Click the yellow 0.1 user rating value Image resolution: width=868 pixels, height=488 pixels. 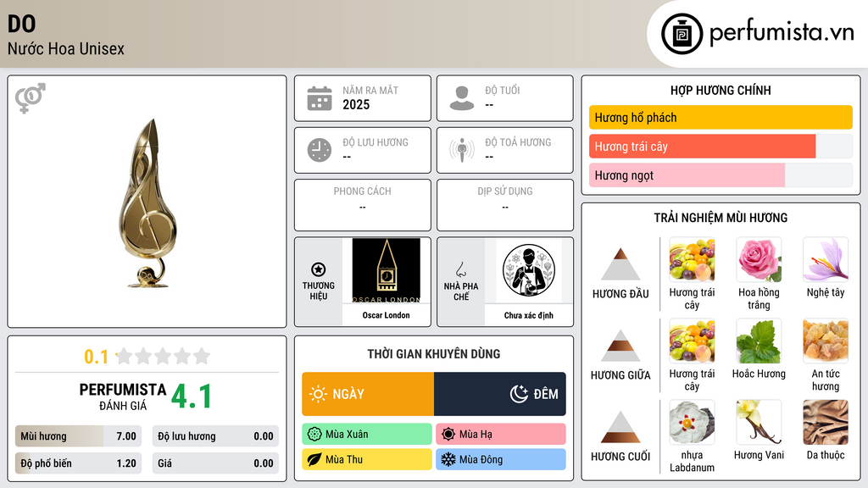[x=96, y=357]
